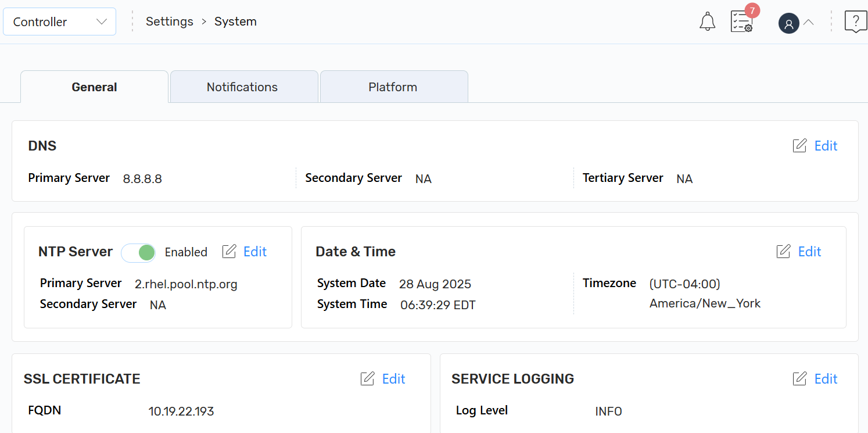Open the notifications bell icon
The height and width of the screenshot is (433, 868).
pyautogui.click(x=707, y=22)
